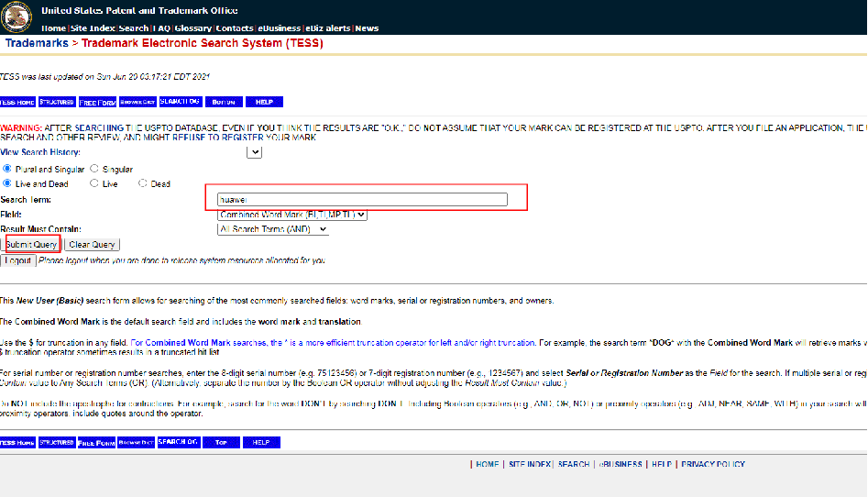Open Home in header navigation
Viewport: 868px width, 497px height.
pyautogui.click(x=54, y=28)
